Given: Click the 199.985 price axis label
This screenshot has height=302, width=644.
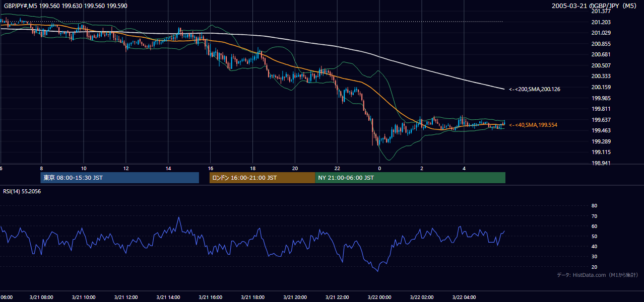Looking at the screenshot, I should point(601,98).
